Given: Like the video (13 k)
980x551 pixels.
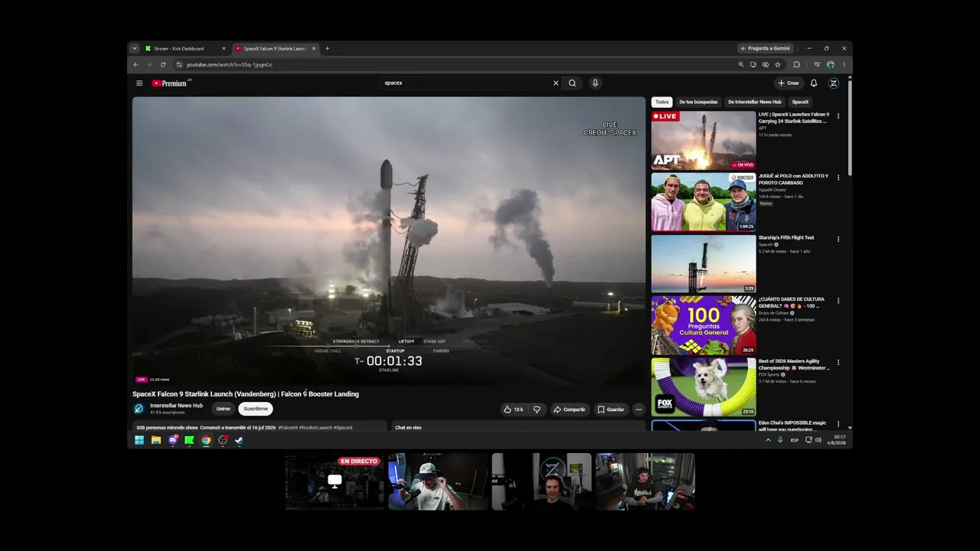Looking at the screenshot, I should [514, 409].
